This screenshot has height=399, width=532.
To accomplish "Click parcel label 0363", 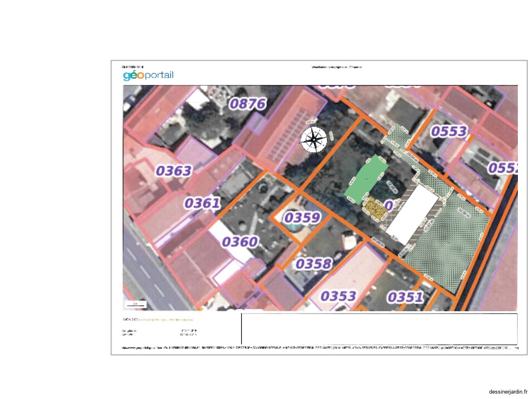I will click(174, 171).
